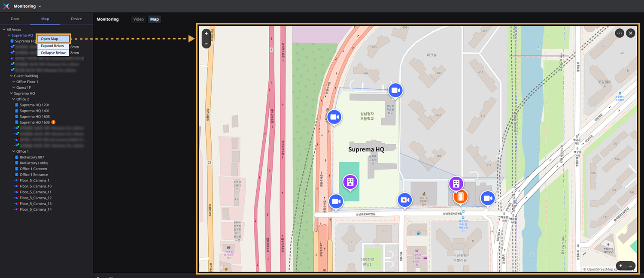
Task: Zoom in with the top-left map plus button
Action: pyautogui.click(x=206, y=33)
